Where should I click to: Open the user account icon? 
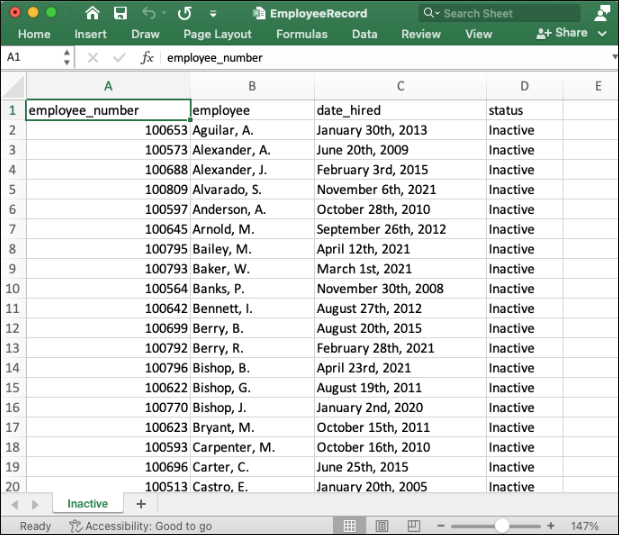pyautogui.click(x=602, y=13)
